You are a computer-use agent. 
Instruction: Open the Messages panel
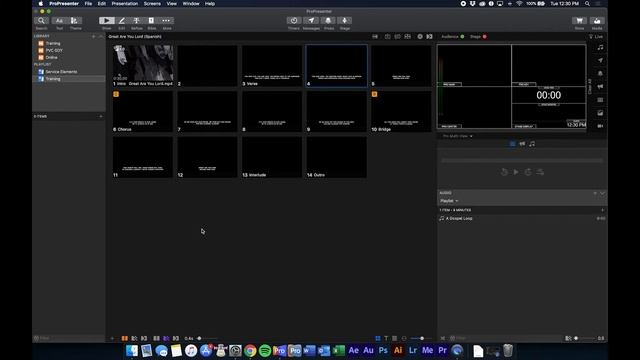coord(311,20)
